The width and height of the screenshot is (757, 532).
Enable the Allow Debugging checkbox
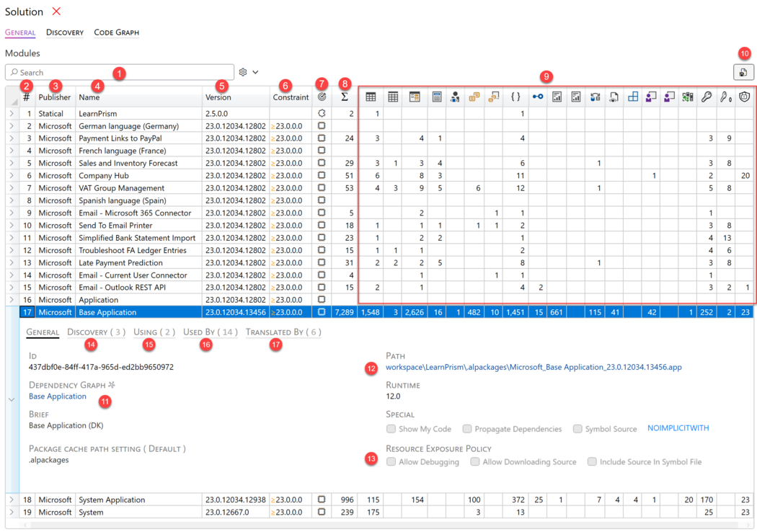point(391,461)
